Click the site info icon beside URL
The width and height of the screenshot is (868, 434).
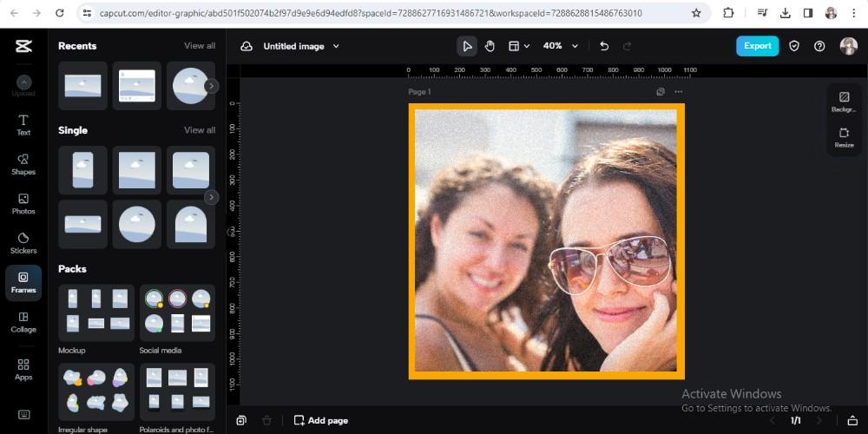click(86, 13)
